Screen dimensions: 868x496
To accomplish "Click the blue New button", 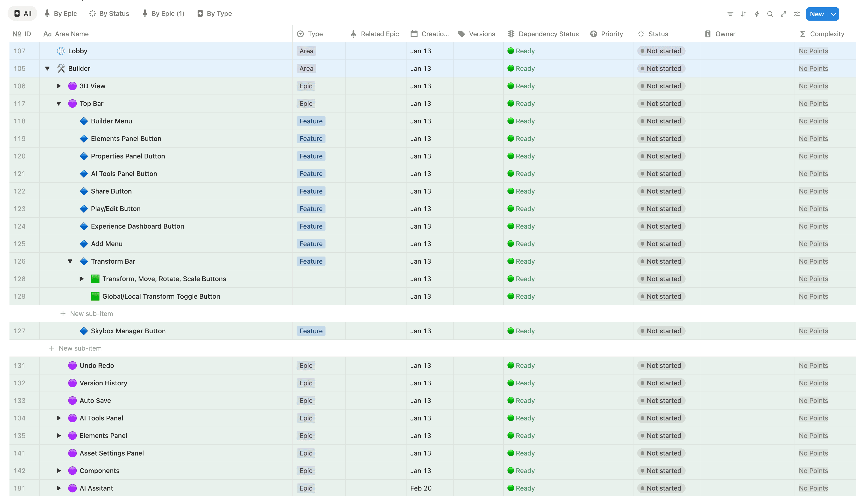I will tap(817, 14).
